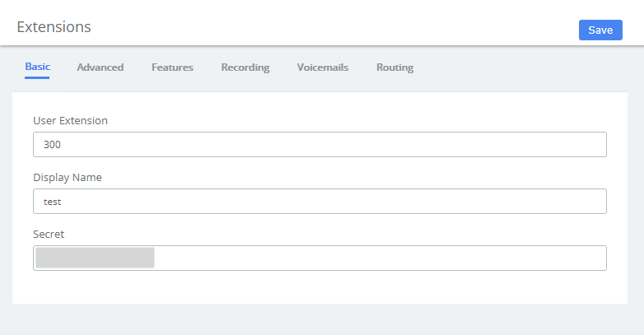Switch to the Advanced tab
This screenshot has width=644, height=335.
[100, 67]
